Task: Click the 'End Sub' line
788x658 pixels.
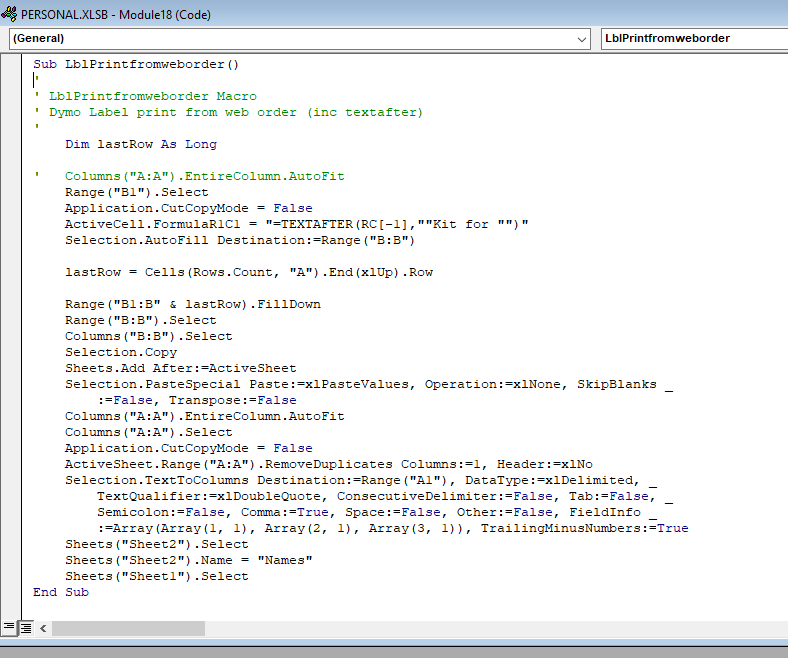Action: coord(61,593)
